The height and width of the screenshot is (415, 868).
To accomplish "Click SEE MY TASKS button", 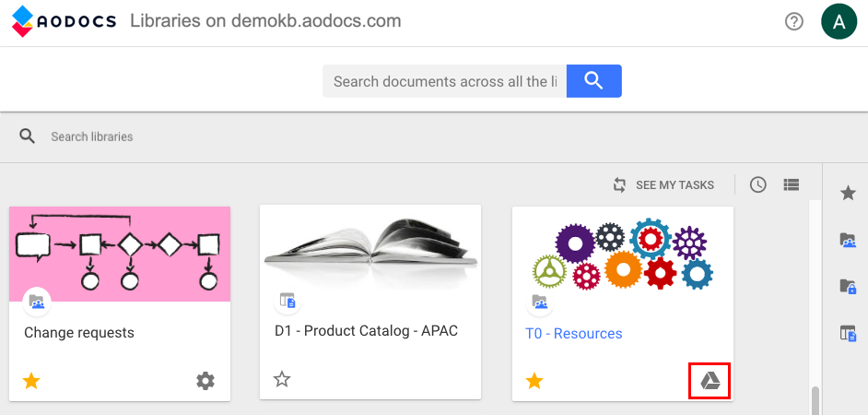I will coord(663,185).
